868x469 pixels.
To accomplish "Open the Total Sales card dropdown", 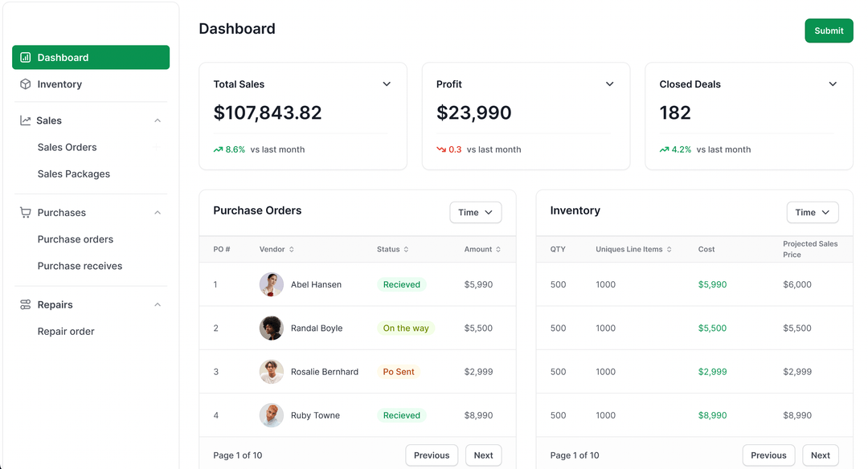I will coord(387,84).
